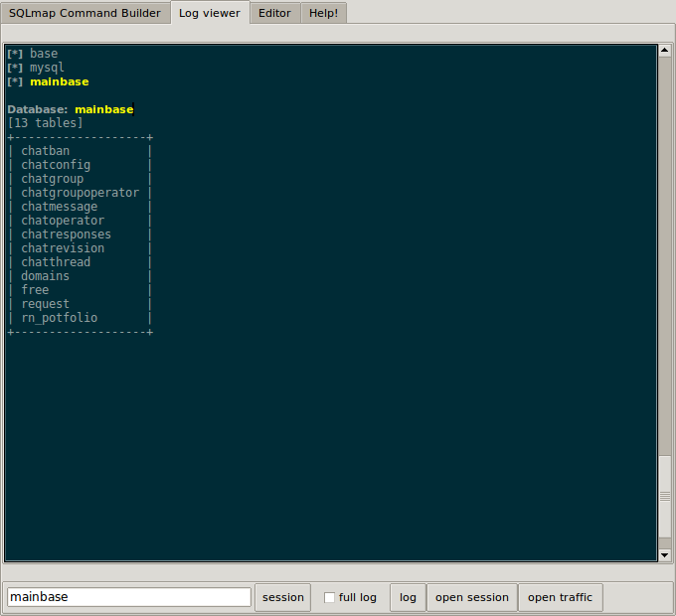Select the Log viewer tab
Screen dimensions: 676x616
[210, 13]
